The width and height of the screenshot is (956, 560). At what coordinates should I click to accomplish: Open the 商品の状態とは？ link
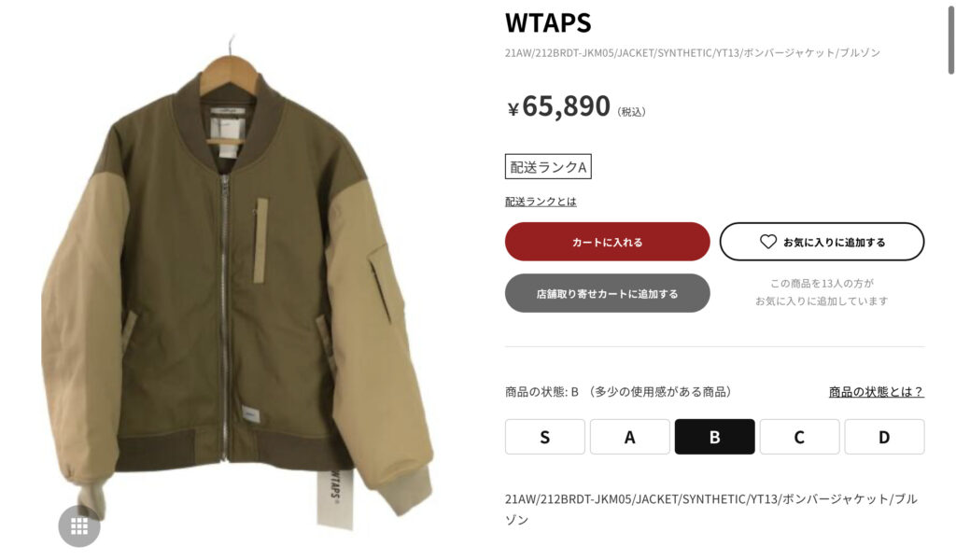pos(876,391)
